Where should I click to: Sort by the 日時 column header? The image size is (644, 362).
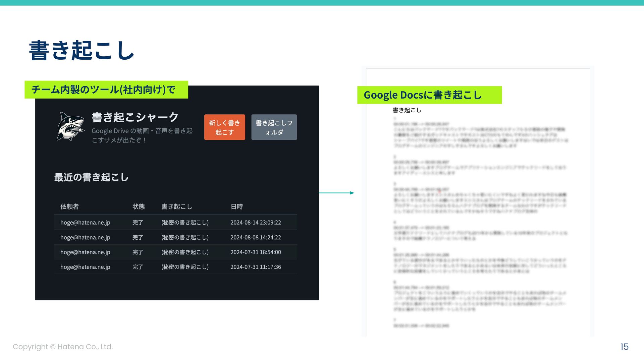(236, 206)
